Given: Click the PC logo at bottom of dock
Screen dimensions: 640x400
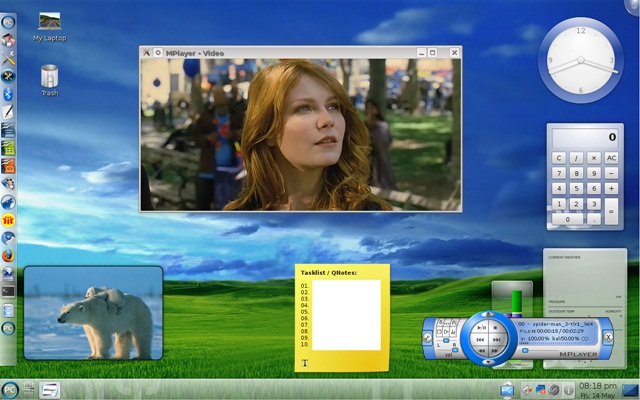Looking at the screenshot, I should click(8, 328).
